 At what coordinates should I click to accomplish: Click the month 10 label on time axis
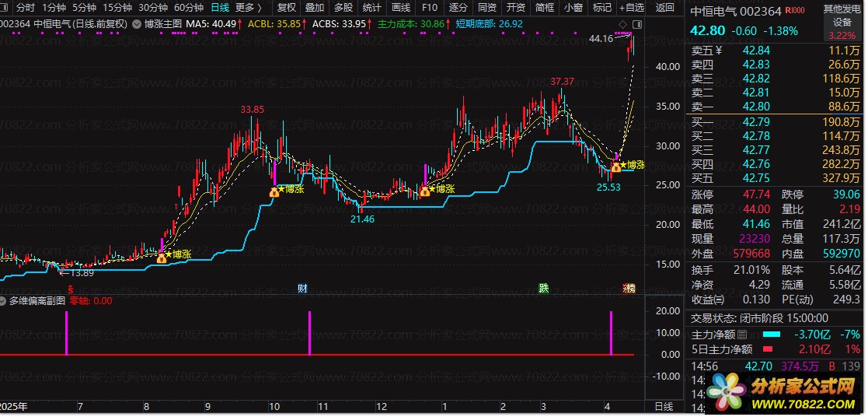(x=274, y=406)
